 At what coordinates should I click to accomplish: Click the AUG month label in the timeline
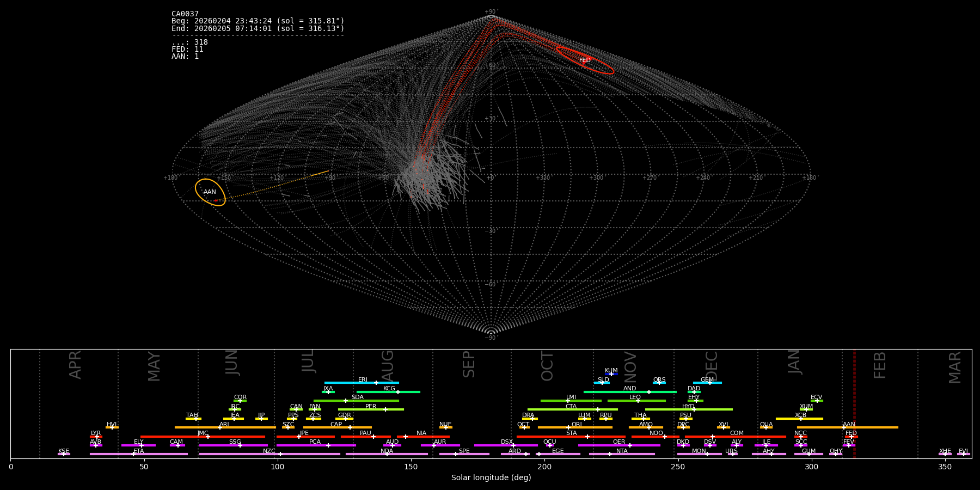pyautogui.click(x=388, y=365)
